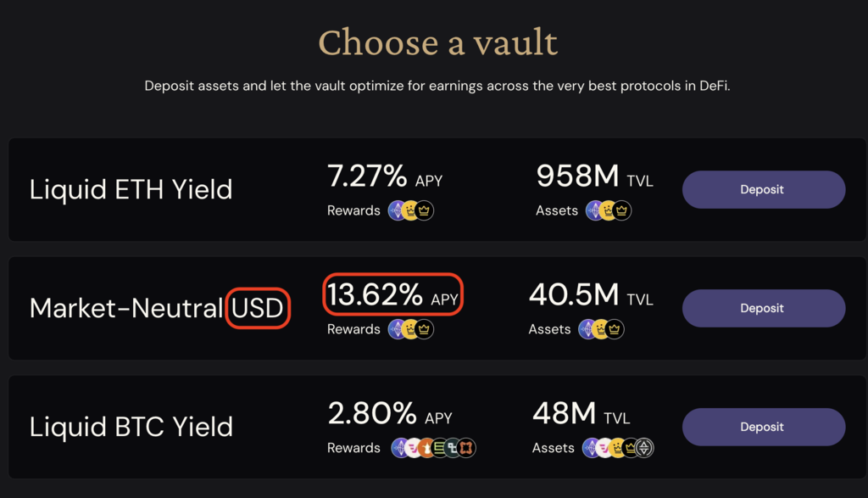This screenshot has height=498, width=868.
Task: Click purple ETH icon in Liquid BTC Rewards
Action: tap(400, 448)
